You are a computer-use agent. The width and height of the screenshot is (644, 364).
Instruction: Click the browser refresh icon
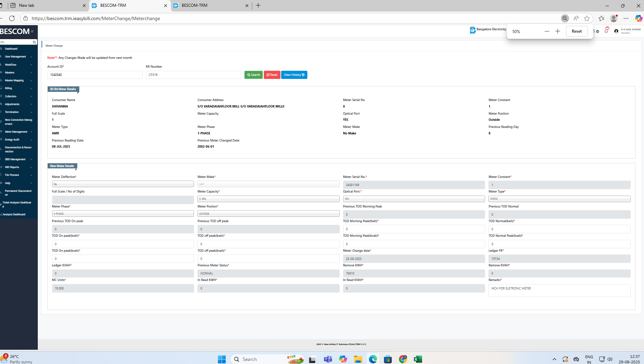pyautogui.click(x=12, y=18)
